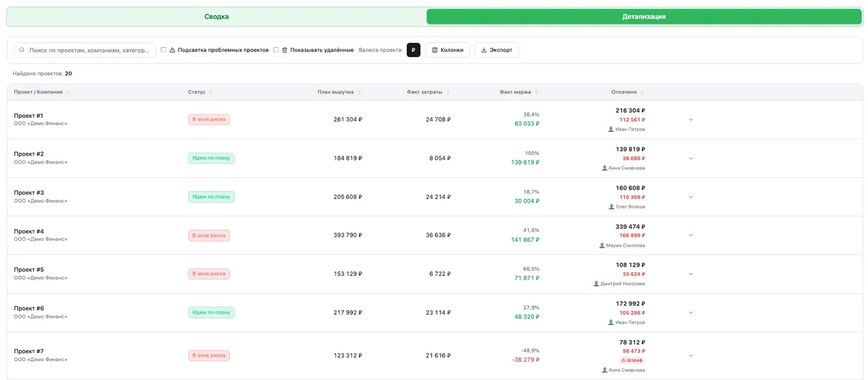Open Проект #6 name
868x380 pixels.
pos(29,308)
